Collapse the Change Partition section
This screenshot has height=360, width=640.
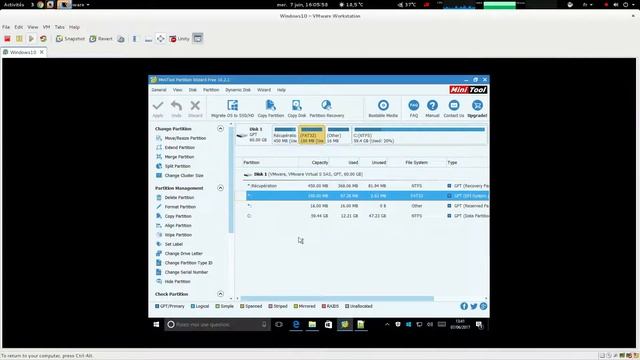pyautogui.click(x=220, y=129)
